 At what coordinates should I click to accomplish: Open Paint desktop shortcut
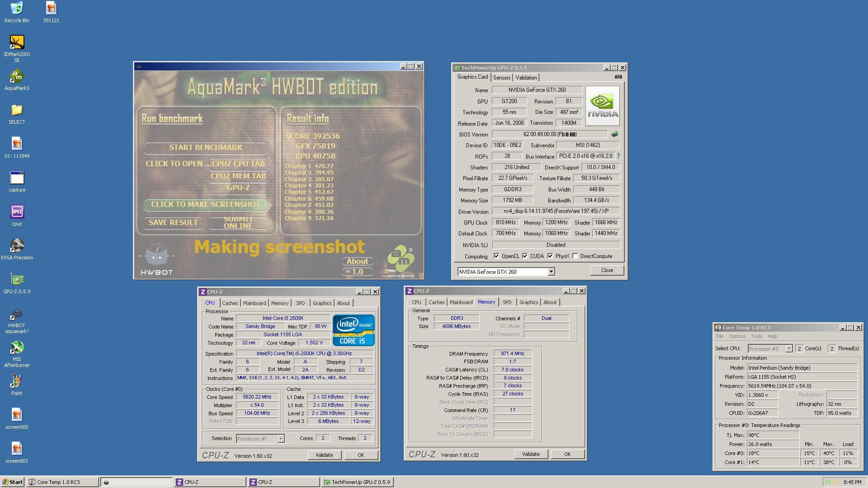point(17,385)
